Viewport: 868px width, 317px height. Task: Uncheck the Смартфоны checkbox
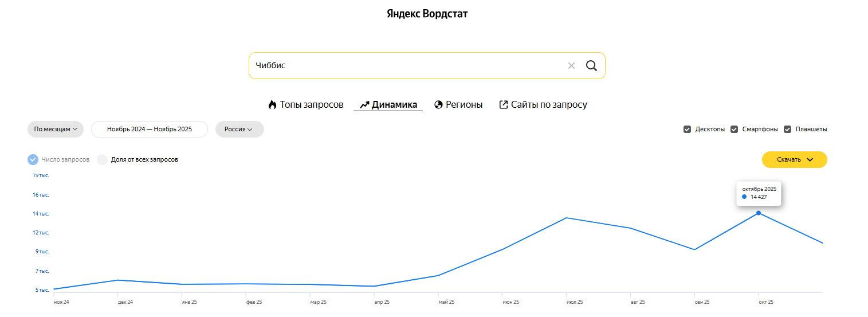[734, 130]
